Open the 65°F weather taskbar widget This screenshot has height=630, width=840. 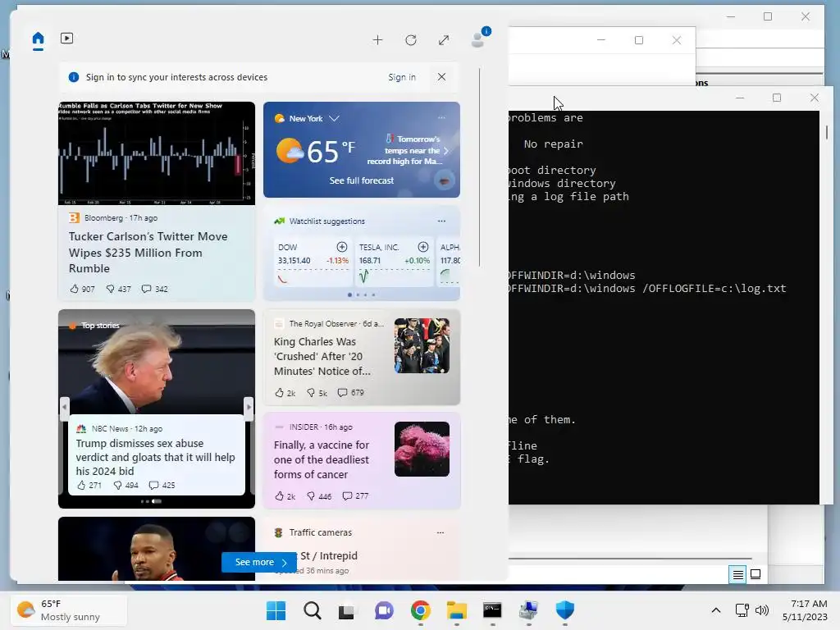pos(70,610)
